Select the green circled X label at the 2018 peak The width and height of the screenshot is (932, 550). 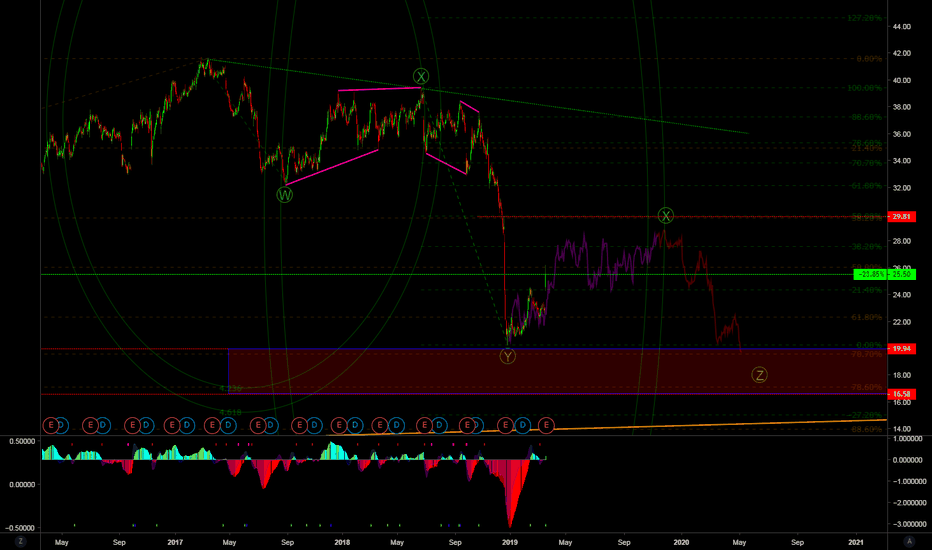(421, 76)
